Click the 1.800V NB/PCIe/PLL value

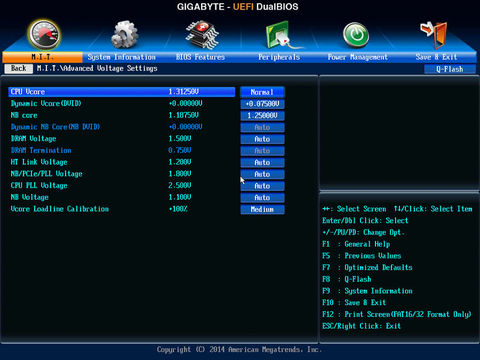pyautogui.click(x=180, y=174)
